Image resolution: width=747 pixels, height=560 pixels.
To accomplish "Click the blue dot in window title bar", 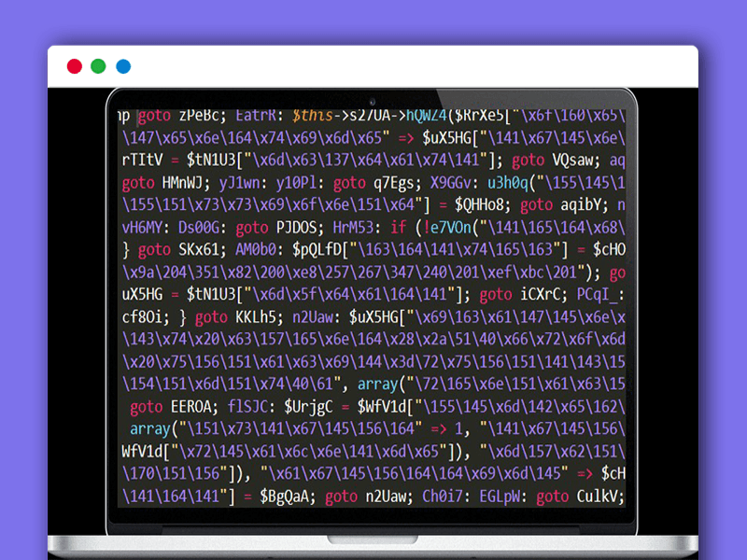I will click(x=123, y=66).
